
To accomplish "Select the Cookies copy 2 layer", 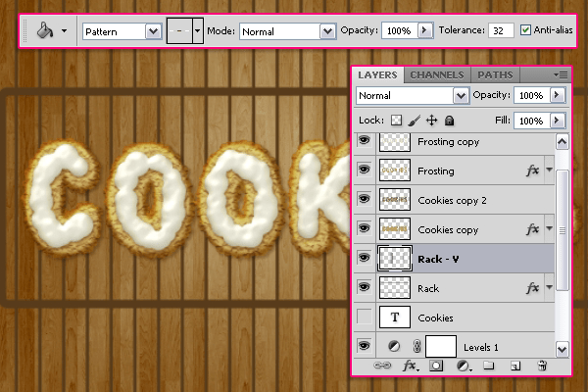I will click(454, 200).
